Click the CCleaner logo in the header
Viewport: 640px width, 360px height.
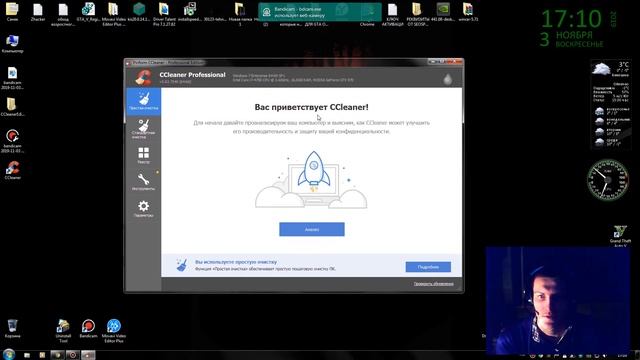[x=143, y=77]
